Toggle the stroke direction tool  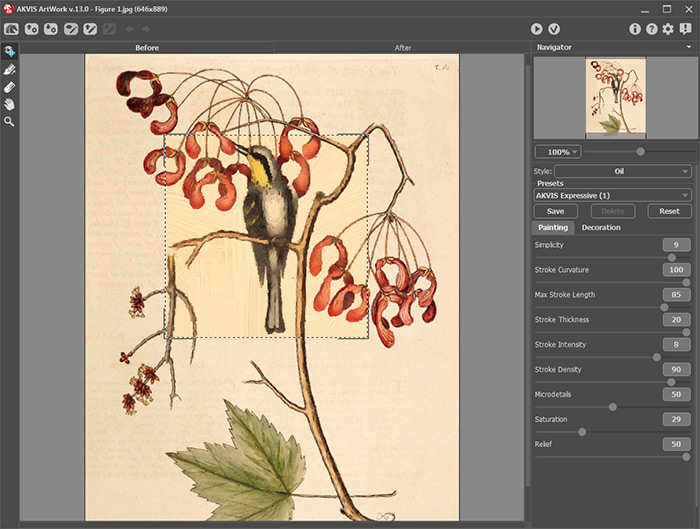pos(10,70)
